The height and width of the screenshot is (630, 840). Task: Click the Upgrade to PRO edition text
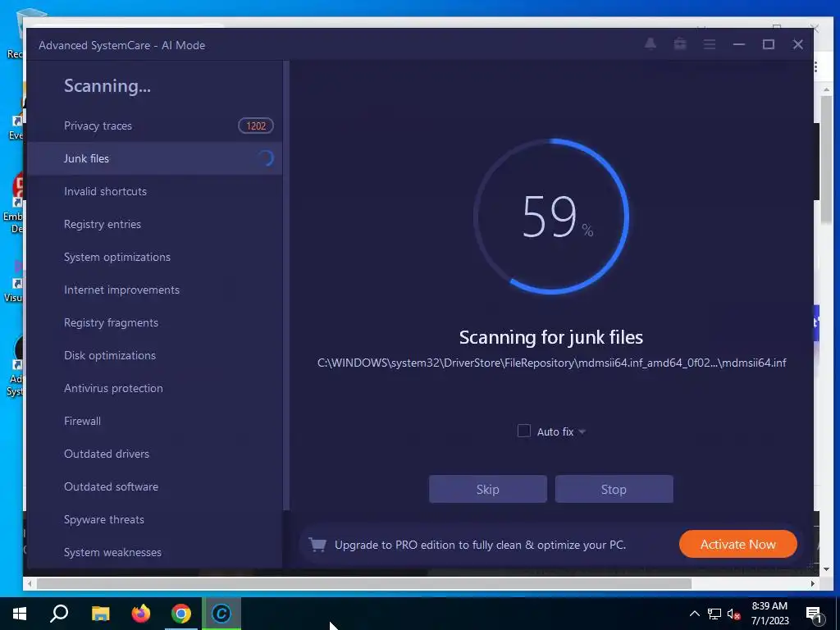pos(480,545)
